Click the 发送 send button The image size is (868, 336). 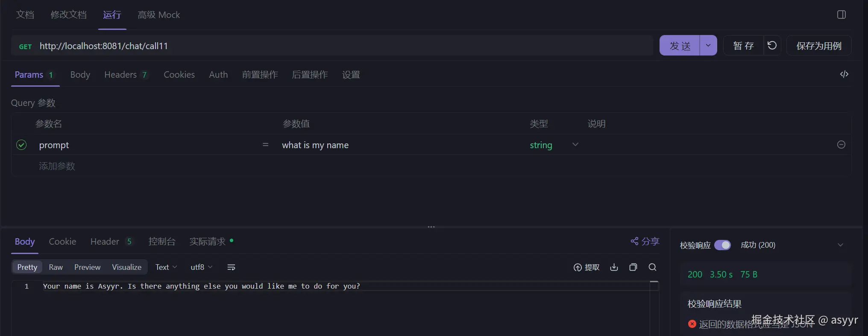680,46
